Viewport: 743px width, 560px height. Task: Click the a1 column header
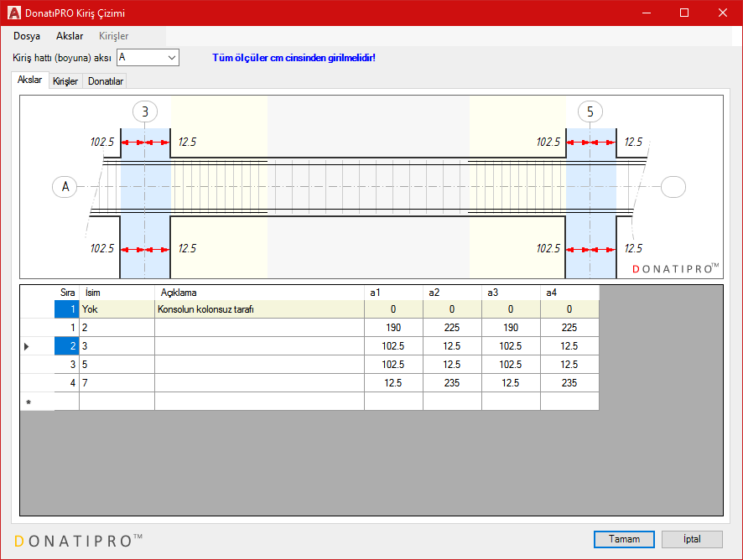pos(393,292)
